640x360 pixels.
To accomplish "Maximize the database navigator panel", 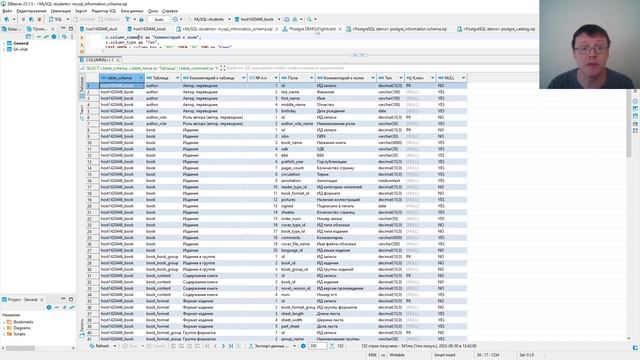I will [71, 29].
